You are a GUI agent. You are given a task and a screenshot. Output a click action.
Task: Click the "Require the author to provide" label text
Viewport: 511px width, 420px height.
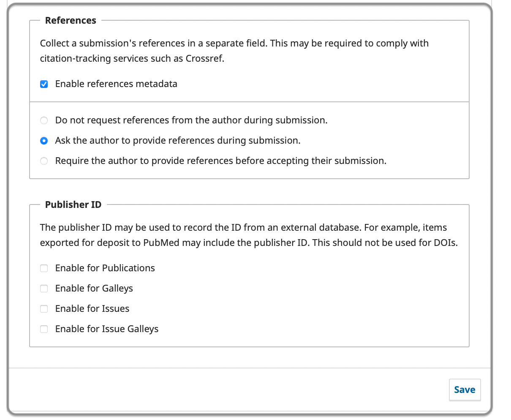click(220, 161)
